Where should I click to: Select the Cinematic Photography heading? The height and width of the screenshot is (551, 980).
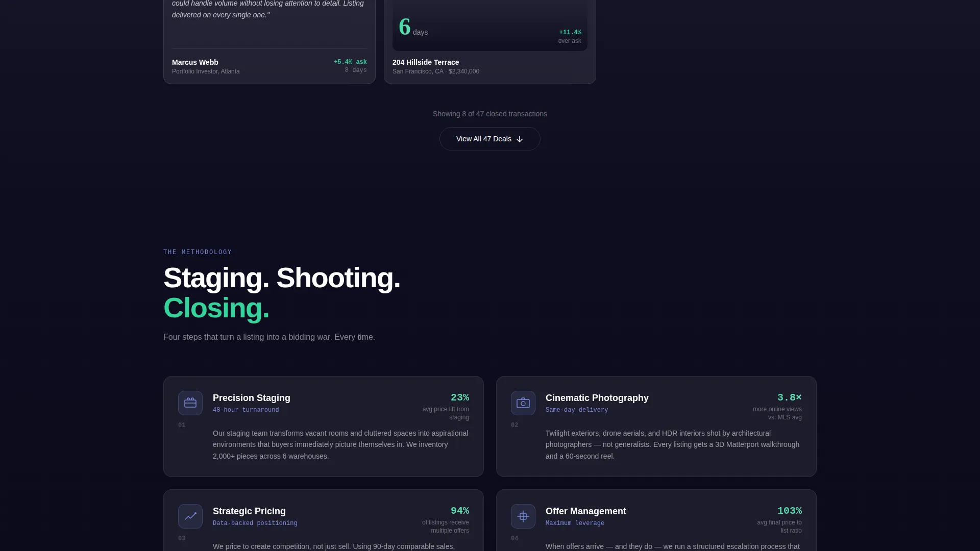tap(597, 398)
